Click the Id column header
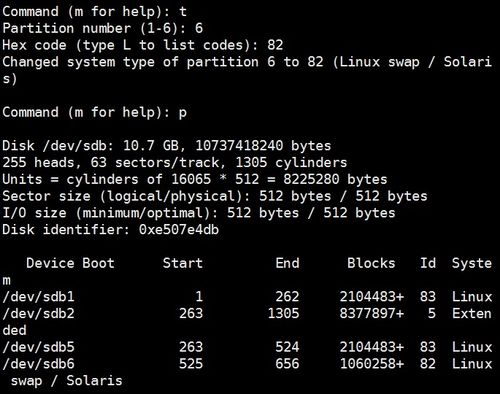Image resolution: width=500 pixels, height=394 pixels. point(428,263)
